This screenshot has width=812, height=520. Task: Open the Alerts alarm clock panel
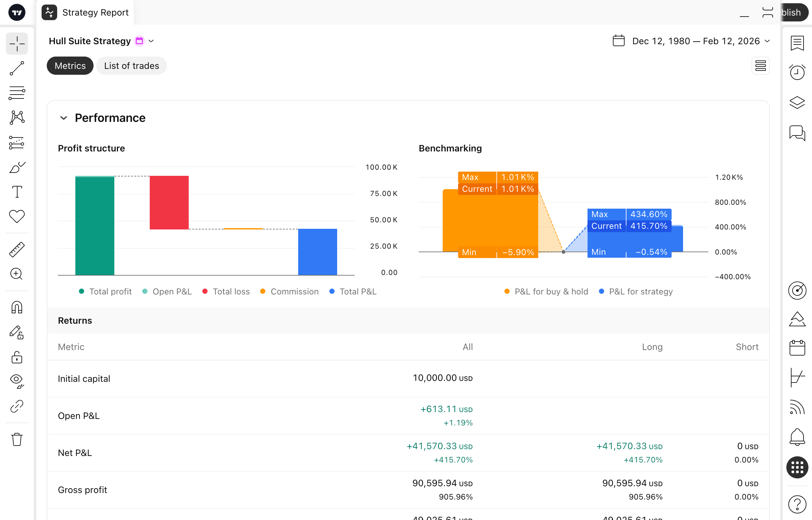tap(797, 72)
